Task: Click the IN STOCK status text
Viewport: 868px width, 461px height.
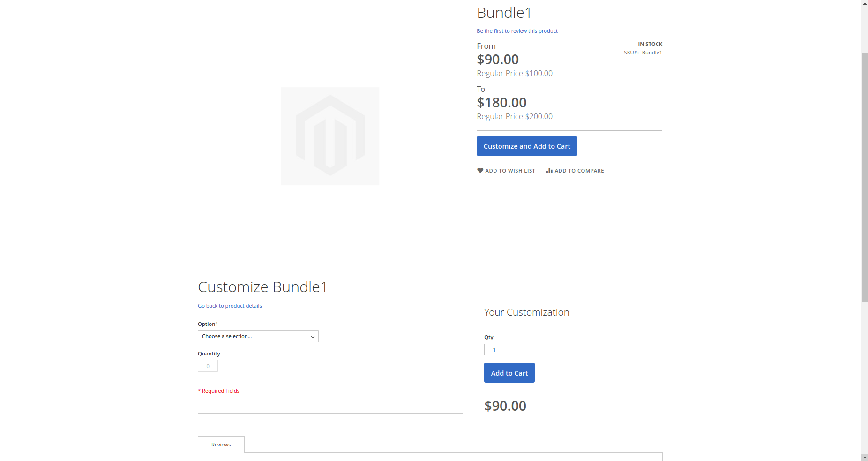Action: [x=650, y=44]
